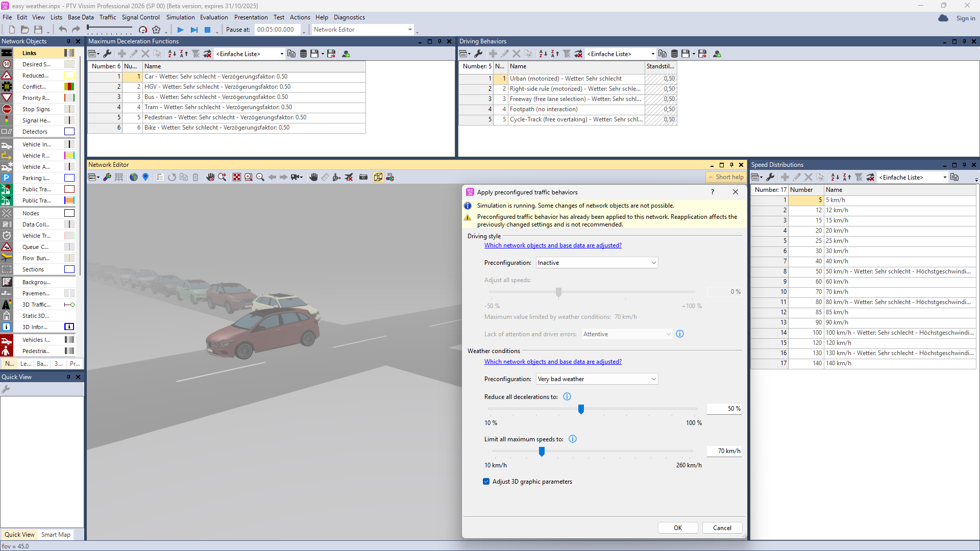The width and height of the screenshot is (980, 551).
Task: Open wrench settings in Driving Behaviors list
Action: pyautogui.click(x=478, y=54)
